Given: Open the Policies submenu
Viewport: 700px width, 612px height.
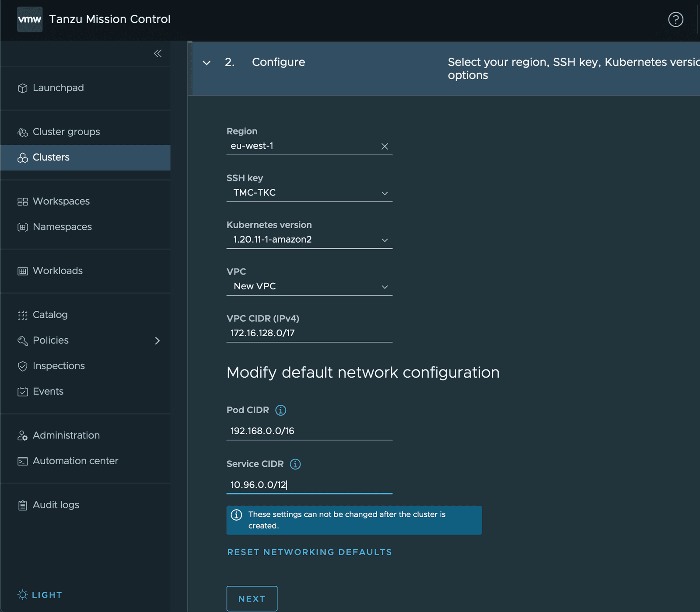Looking at the screenshot, I should point(157,341).
